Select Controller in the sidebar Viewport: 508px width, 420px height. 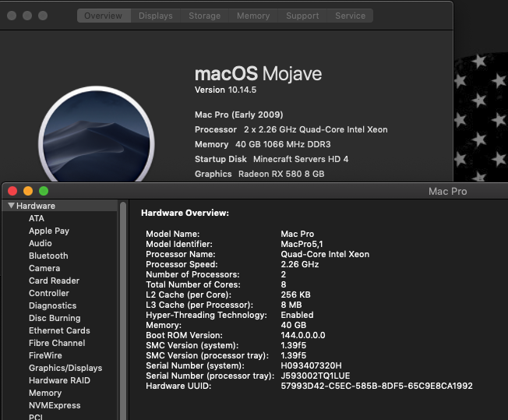48,293
